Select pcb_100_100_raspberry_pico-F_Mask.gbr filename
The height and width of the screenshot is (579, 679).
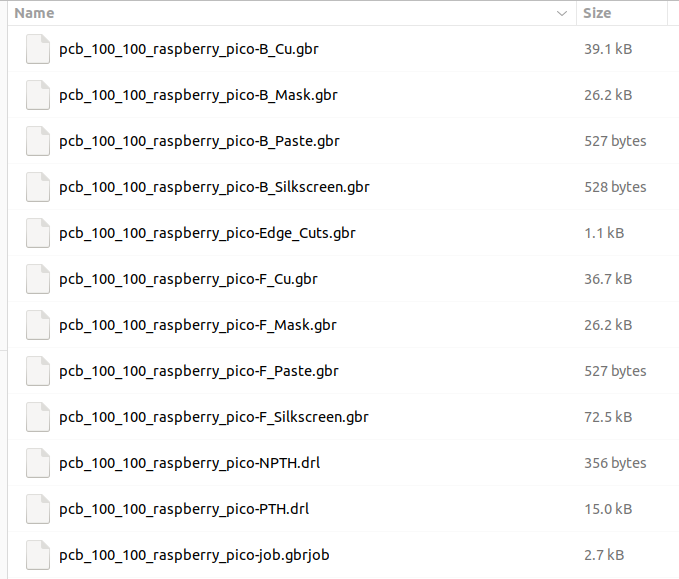coord(197,325)
